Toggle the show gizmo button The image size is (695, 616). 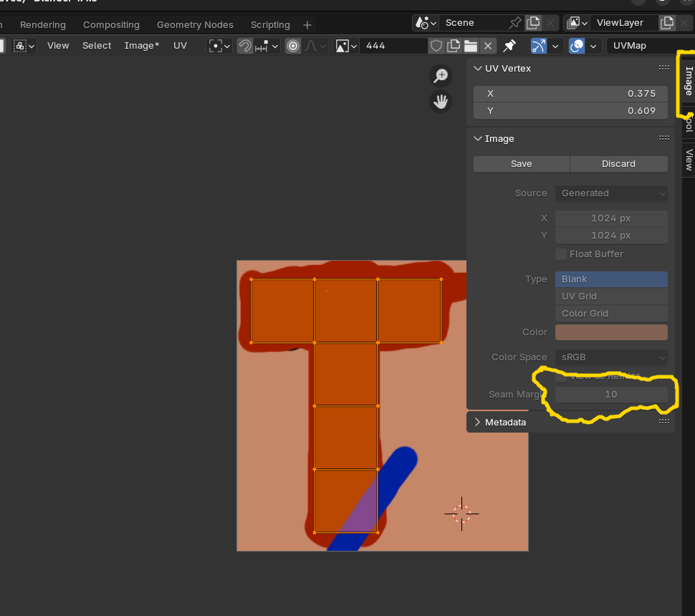539,46
